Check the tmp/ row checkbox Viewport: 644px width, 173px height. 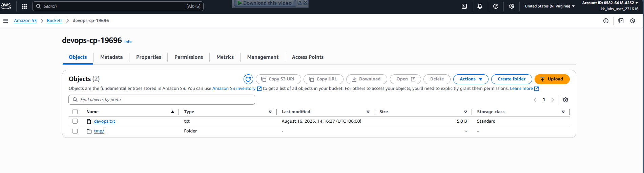tap(75, 131)
